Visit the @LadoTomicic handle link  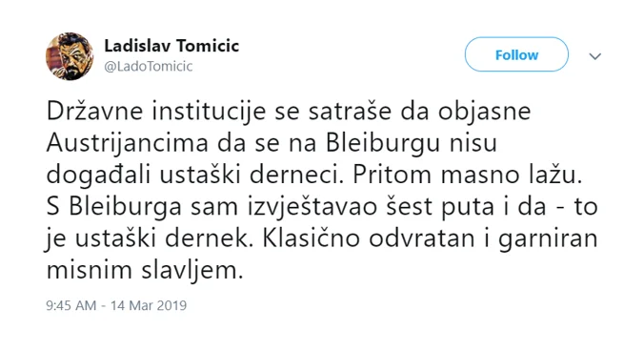(x=149, y=66)
